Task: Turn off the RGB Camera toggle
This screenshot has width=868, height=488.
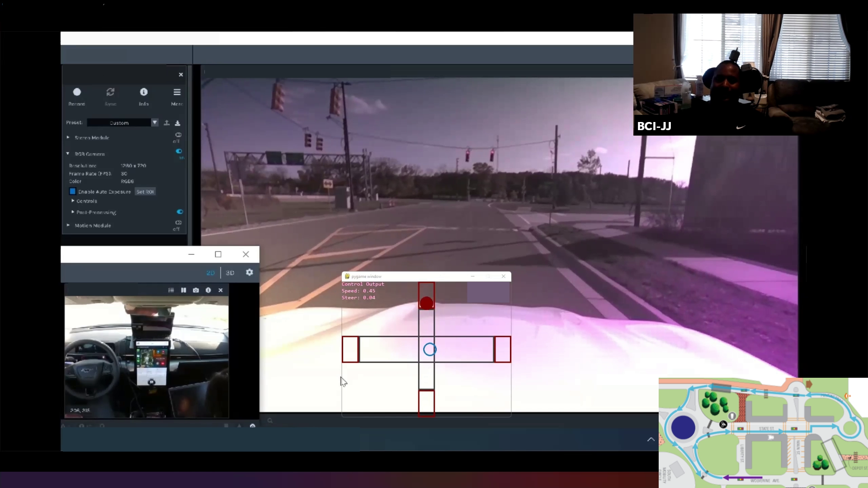Action: (179, 151)
